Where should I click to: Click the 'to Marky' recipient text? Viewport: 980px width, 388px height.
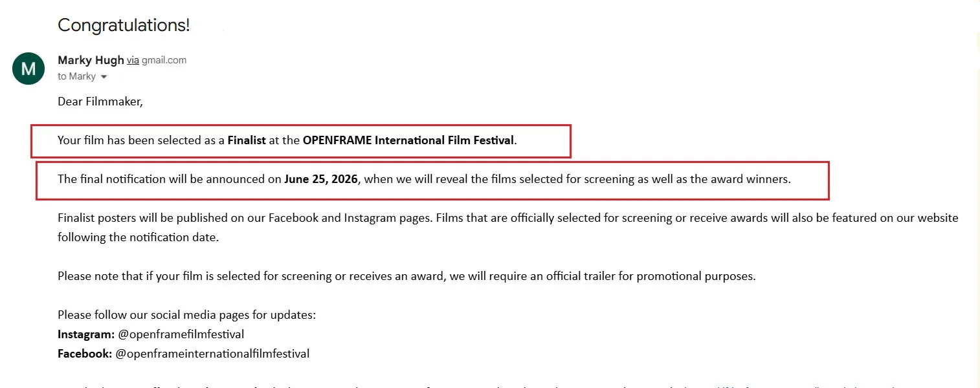(x=76, y=76)
